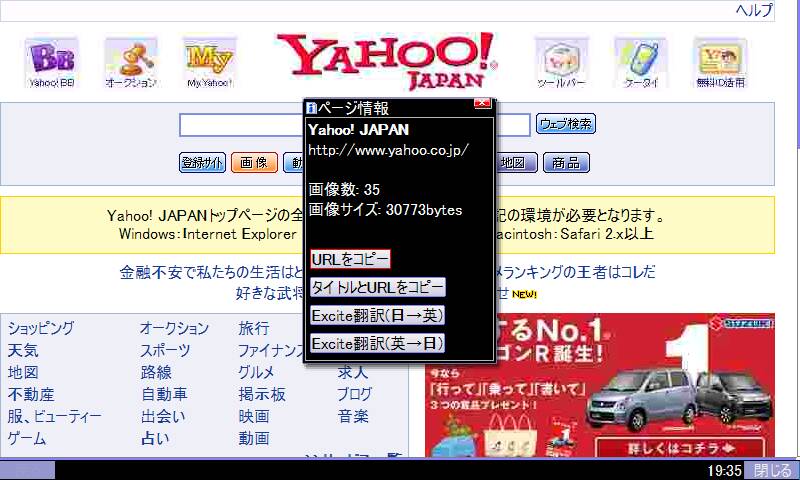This screenshot has height=480, width=800.
Task: Choose Excite翻訳(英→日) button
Action: (x=378, y=343)
